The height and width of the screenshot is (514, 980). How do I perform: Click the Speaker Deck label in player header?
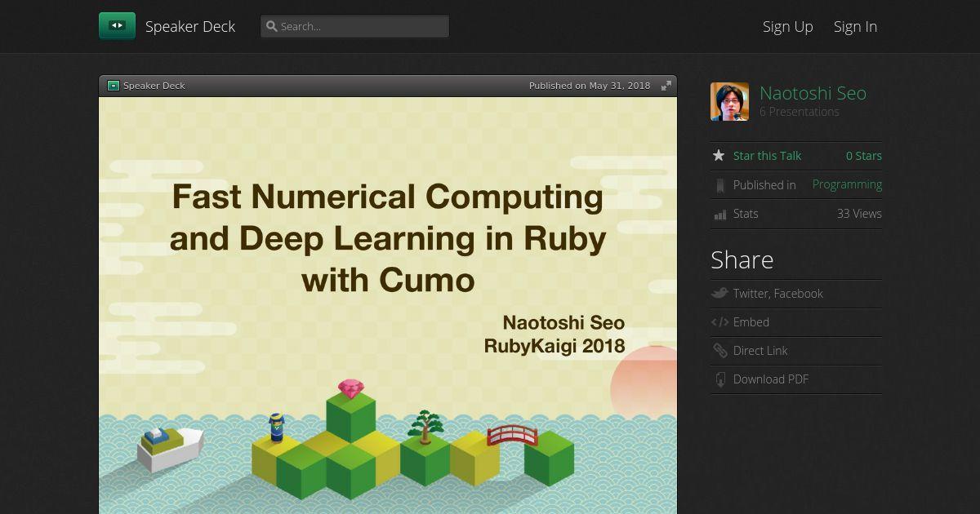click(154, 86)
